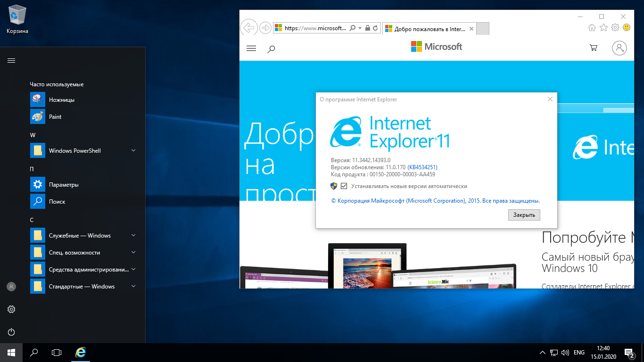The width and height of the screenshot is (644, 362).
Task: Open a new blank tab in IE
Action: click(483, 29)
